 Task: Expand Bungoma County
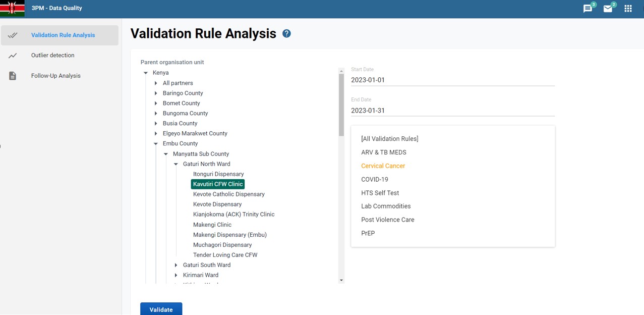tap(156, 114)
